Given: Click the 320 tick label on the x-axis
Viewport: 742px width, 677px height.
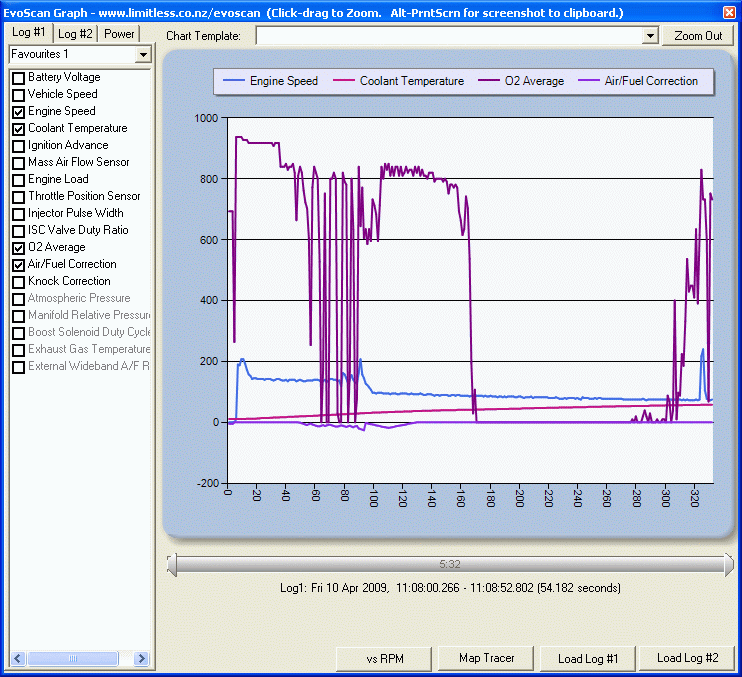Looking at the screenshot, I should tap(694, 499).
